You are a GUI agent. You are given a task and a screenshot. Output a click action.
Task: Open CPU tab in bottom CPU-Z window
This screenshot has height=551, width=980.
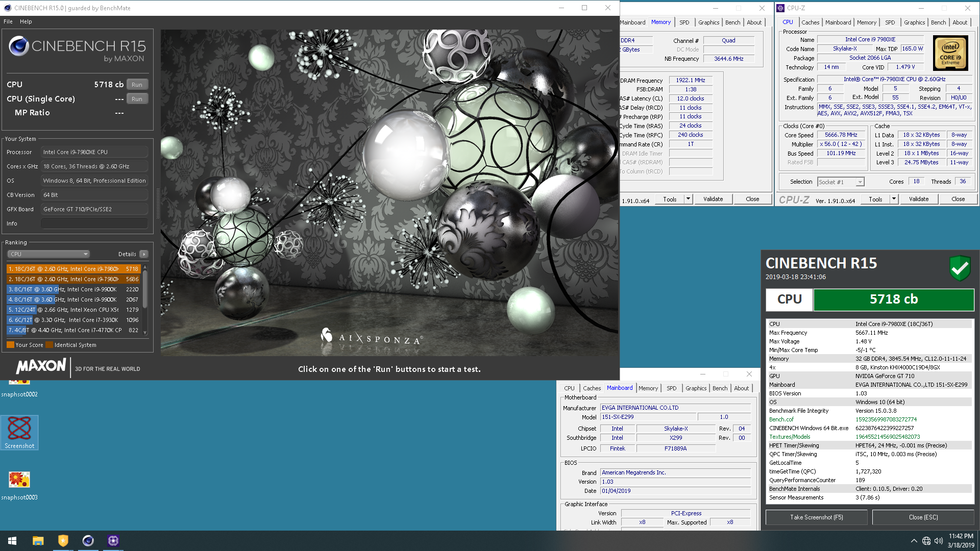(569, 388)
